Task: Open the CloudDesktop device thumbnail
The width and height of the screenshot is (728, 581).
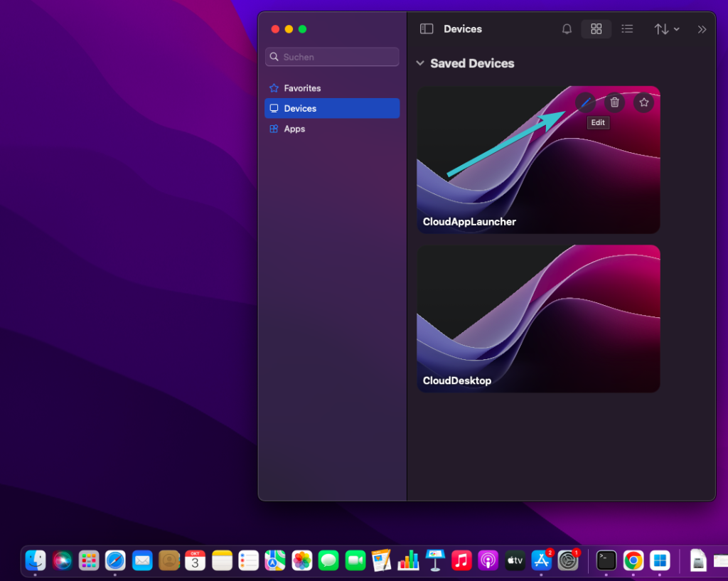Action: click(x=538, y=319)
